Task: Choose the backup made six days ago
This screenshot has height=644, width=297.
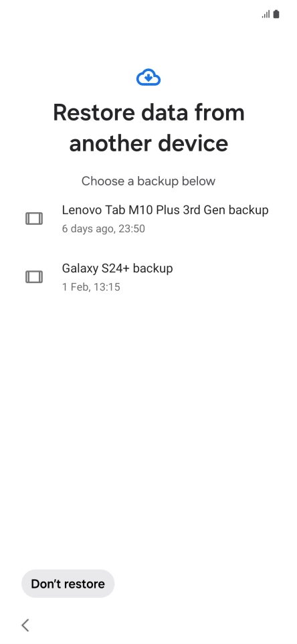Action: [x=148, y=218]
